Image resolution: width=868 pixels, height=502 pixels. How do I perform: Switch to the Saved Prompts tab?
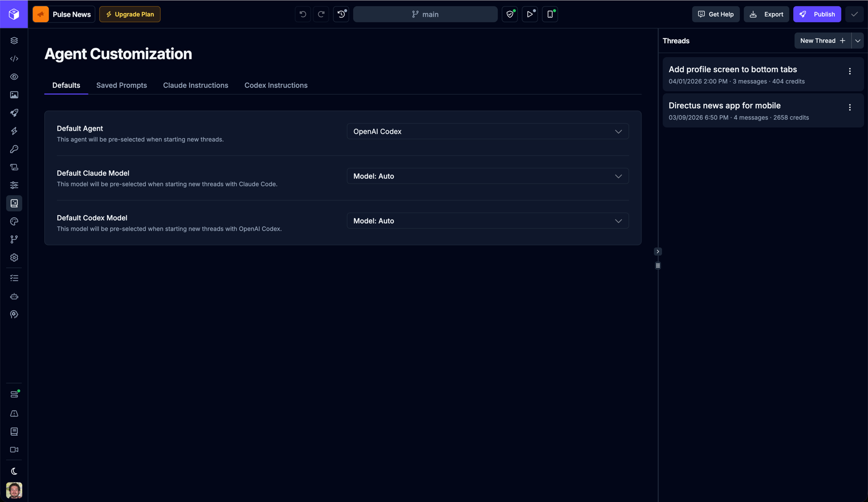coord(122,85)
